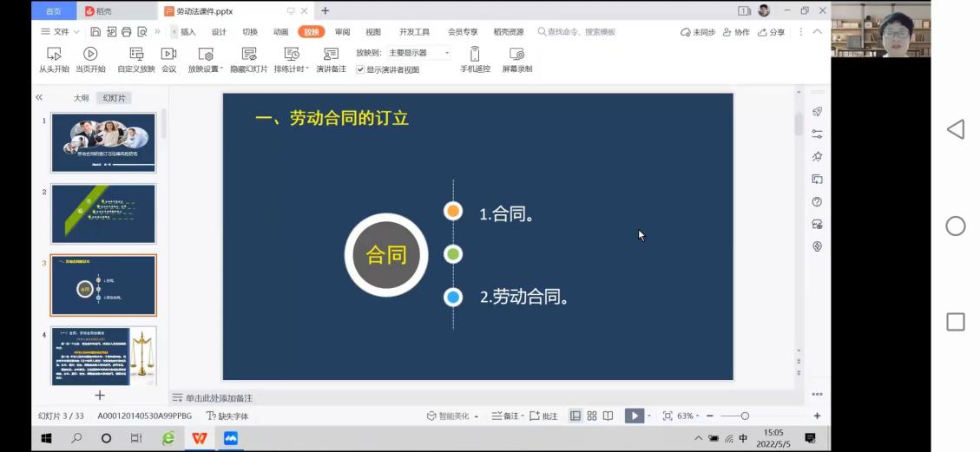Switch to the 大纲 outline tab
The height and width of the screenshot is (452, 980).
click(81, 98)
